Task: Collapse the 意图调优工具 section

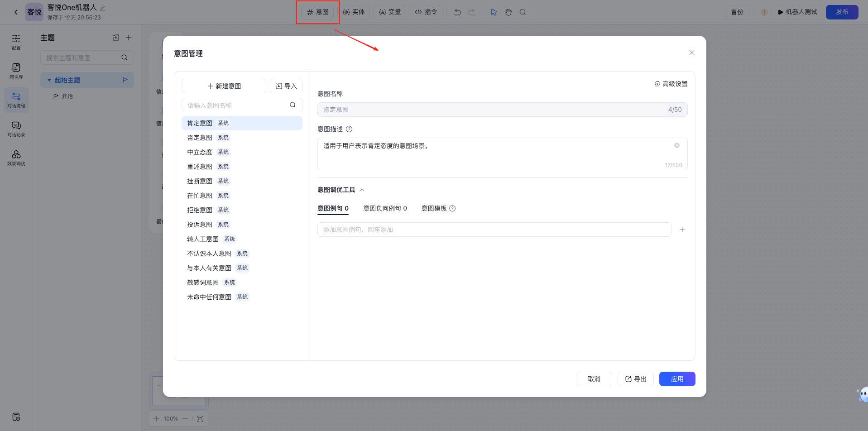Action: point(362,190)
